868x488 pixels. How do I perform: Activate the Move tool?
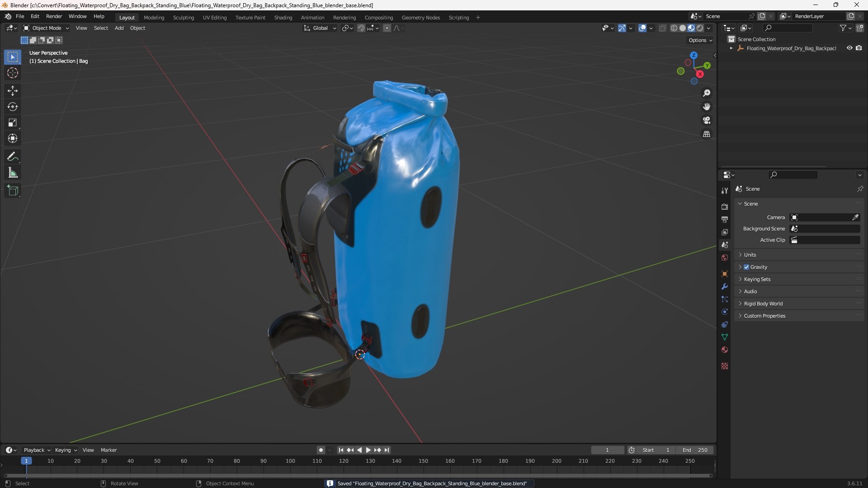coord(13,91)
